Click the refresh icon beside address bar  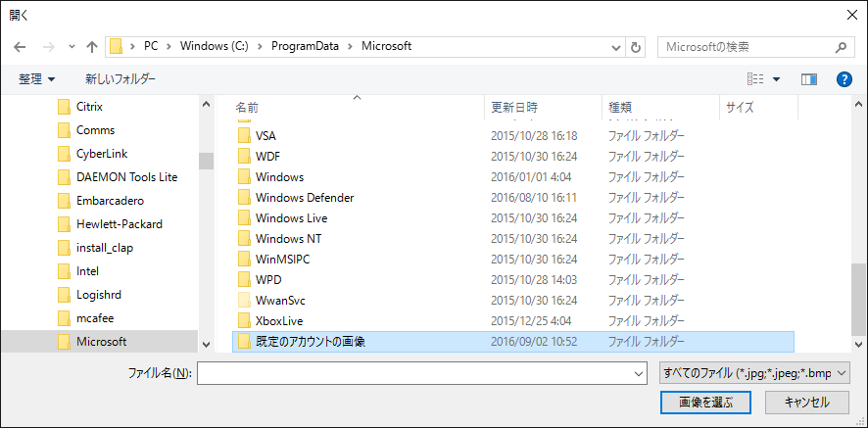coord(637,46)
